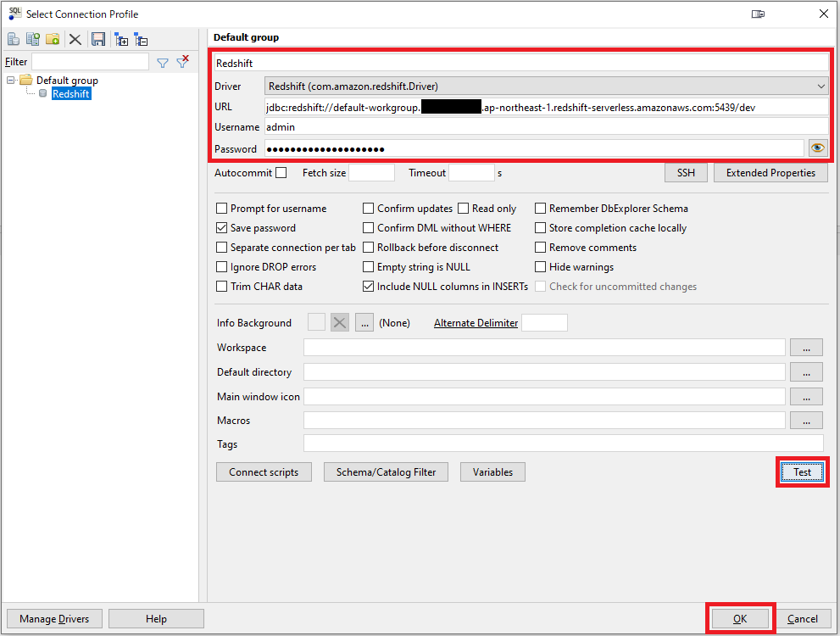Collapse the Default group tree node
840x636 pixels.
[x=10, y=81]
